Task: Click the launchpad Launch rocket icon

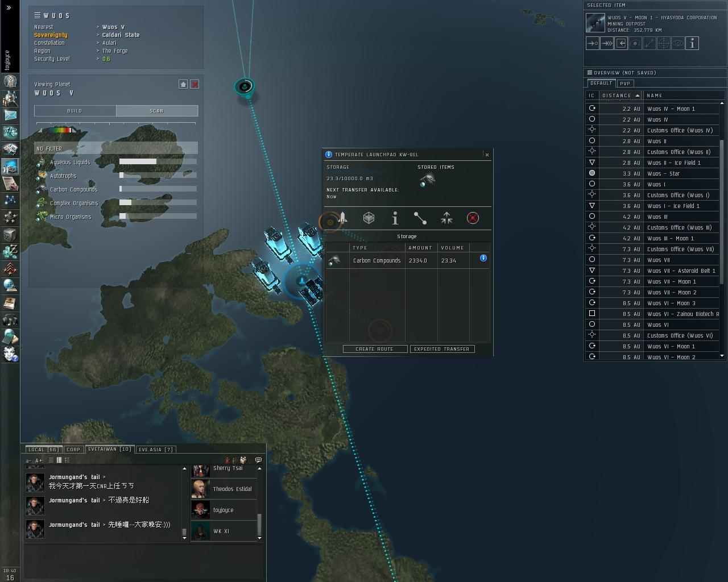Action: click(342, 218)
